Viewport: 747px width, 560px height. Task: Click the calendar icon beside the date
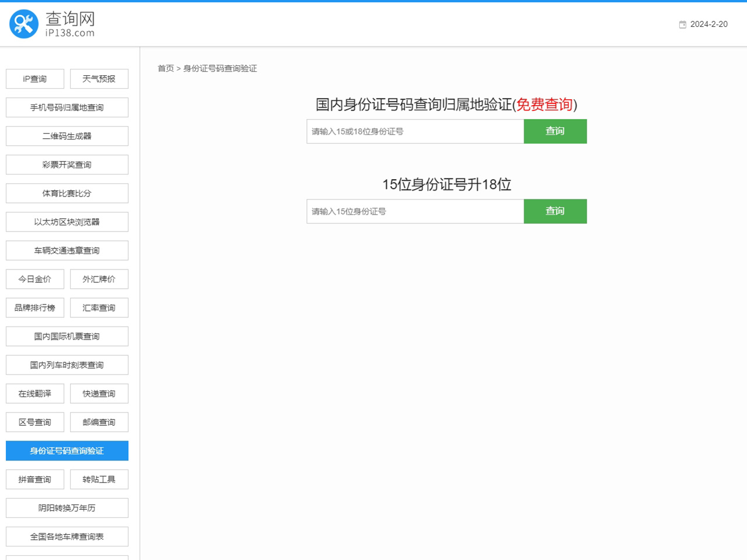[x=682, y=24]
